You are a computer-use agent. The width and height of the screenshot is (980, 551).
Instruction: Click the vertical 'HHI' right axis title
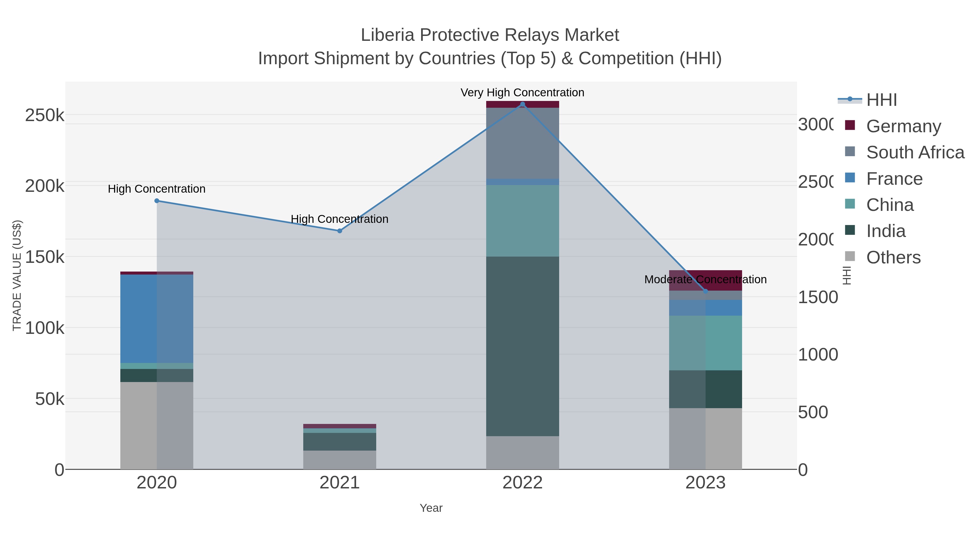[x=847, y=276]
